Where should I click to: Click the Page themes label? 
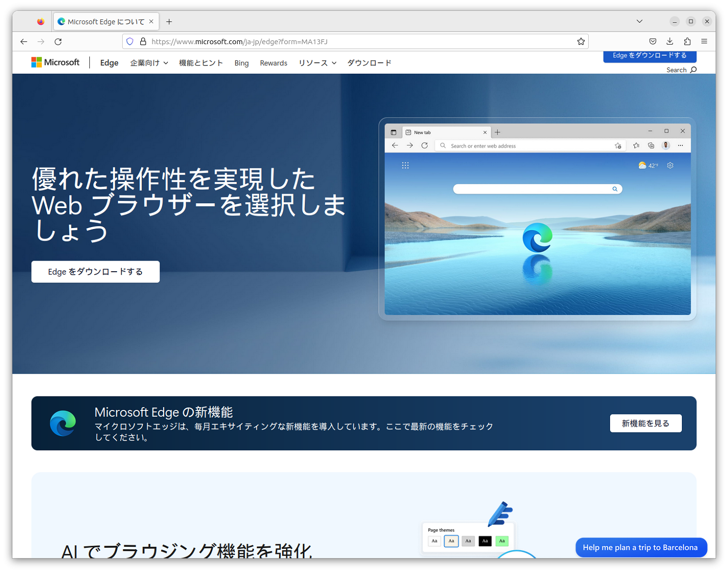pos(441,530)
